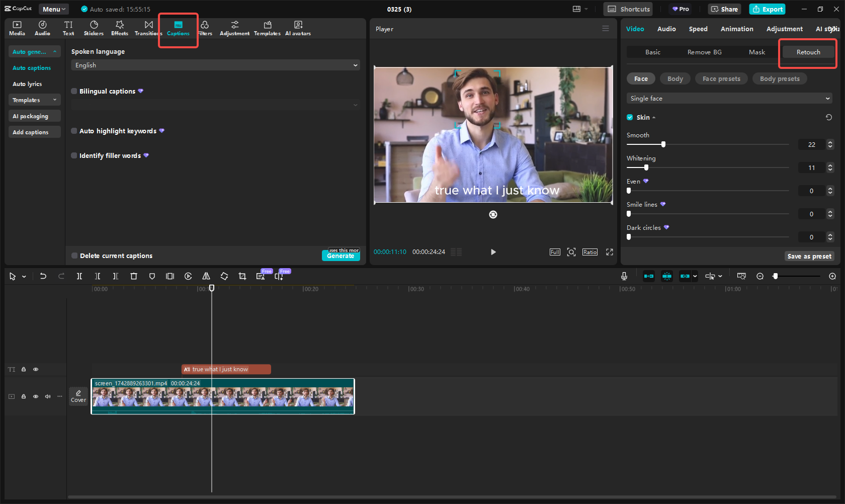Check Identify filler words option
The image size is (845, 504).
pyautogui.click(x=74, y=155)
